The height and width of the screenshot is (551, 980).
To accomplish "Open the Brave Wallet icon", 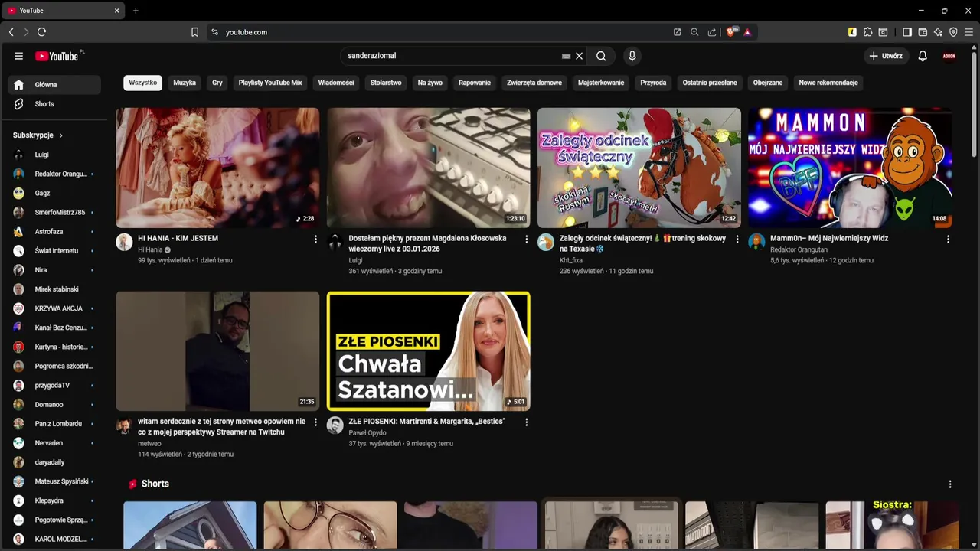I will tap(923, 32).
